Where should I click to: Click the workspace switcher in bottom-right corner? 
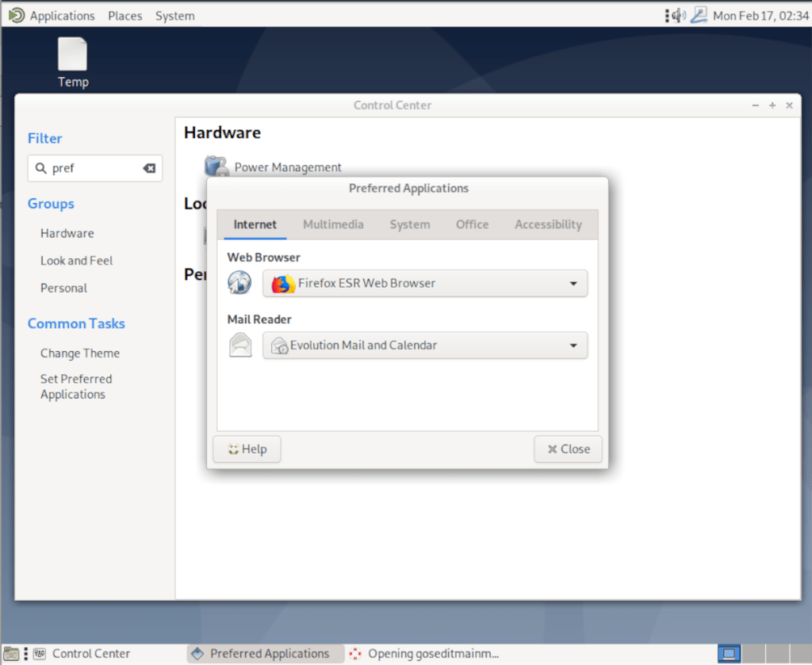(x=729, y=653)
